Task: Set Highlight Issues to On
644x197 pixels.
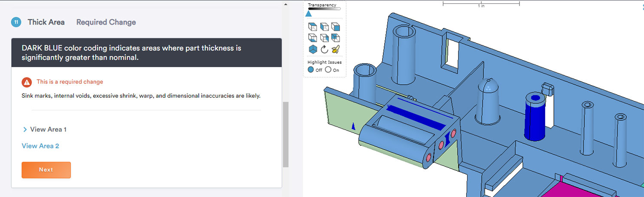Action: point(328,70)
